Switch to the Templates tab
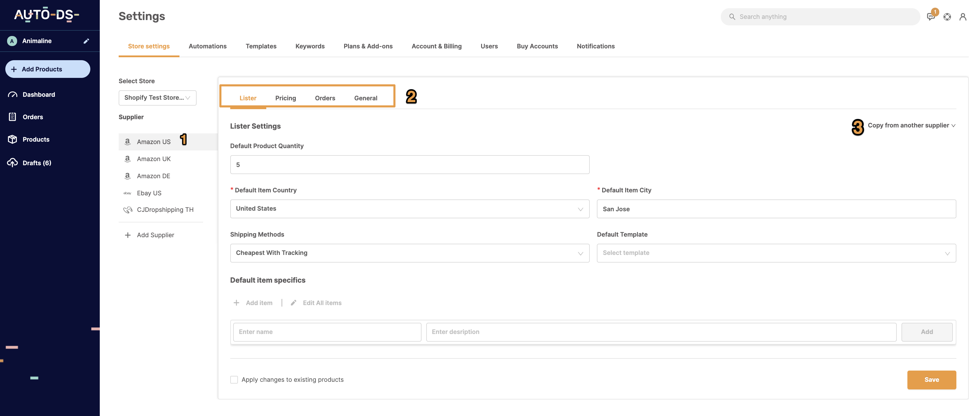Image resolution: width=980 pixels, height=416 pixels. click(261, 46)
